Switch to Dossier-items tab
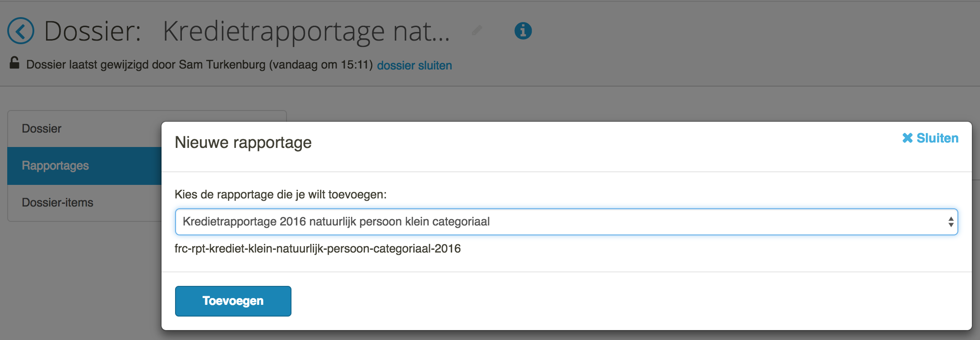 (x=84, y=203)
